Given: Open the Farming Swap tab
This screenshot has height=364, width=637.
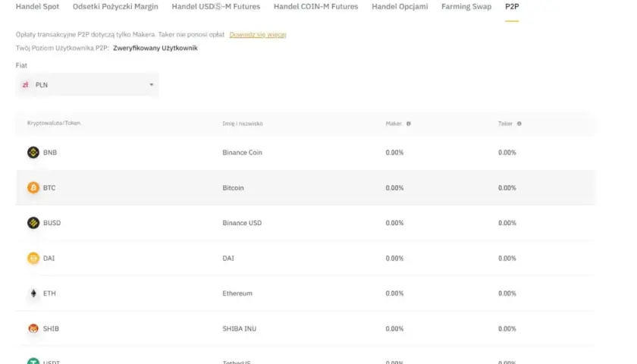Looking at the screenshot, I should [466, 7].
